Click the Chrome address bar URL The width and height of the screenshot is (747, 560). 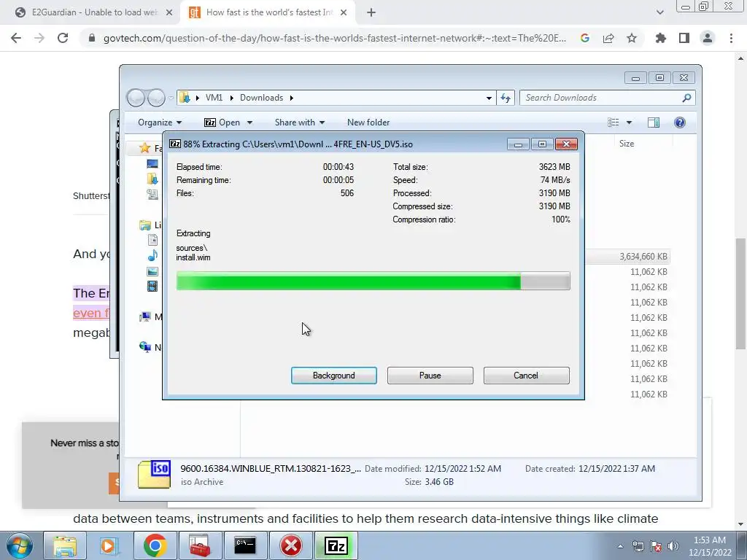click(334, 38)
